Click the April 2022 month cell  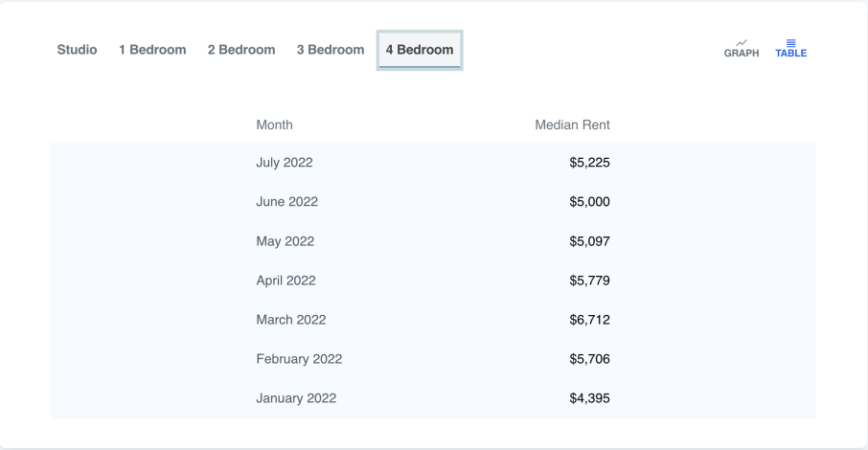[x=286, y=281]
